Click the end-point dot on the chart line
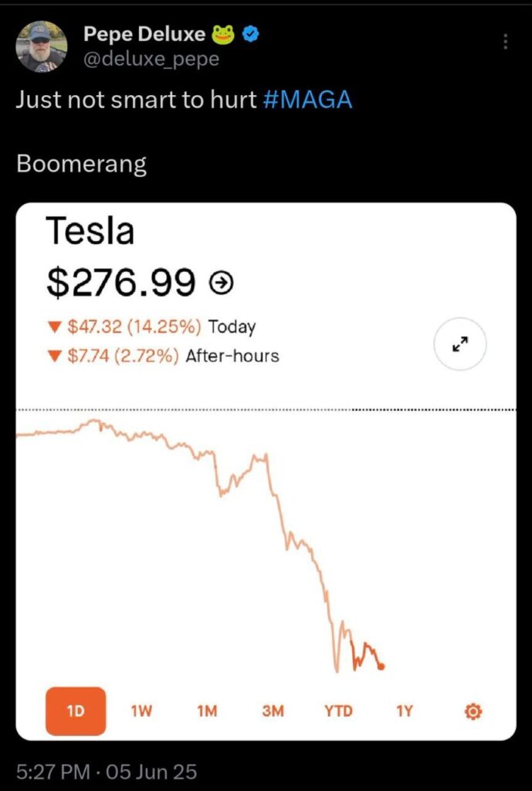The width and height of the screenshot is (532, 791). pyautogui.click(x=381, y=667)
